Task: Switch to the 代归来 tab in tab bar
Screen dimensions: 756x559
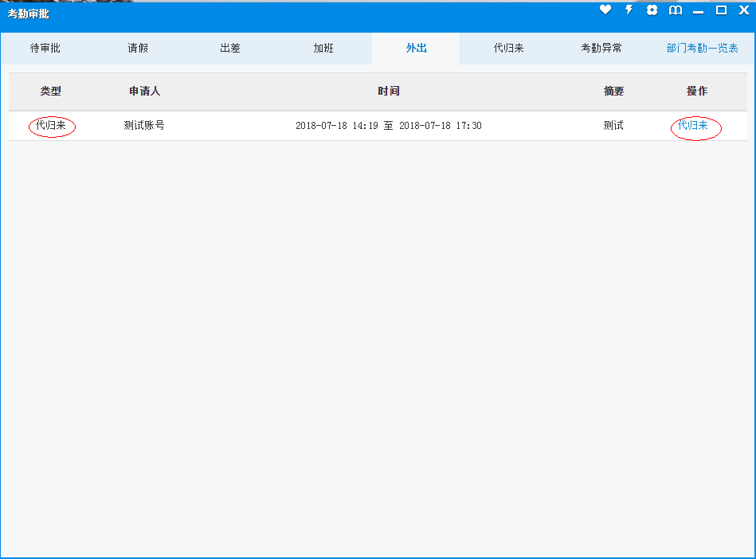Action: point(508,49)
